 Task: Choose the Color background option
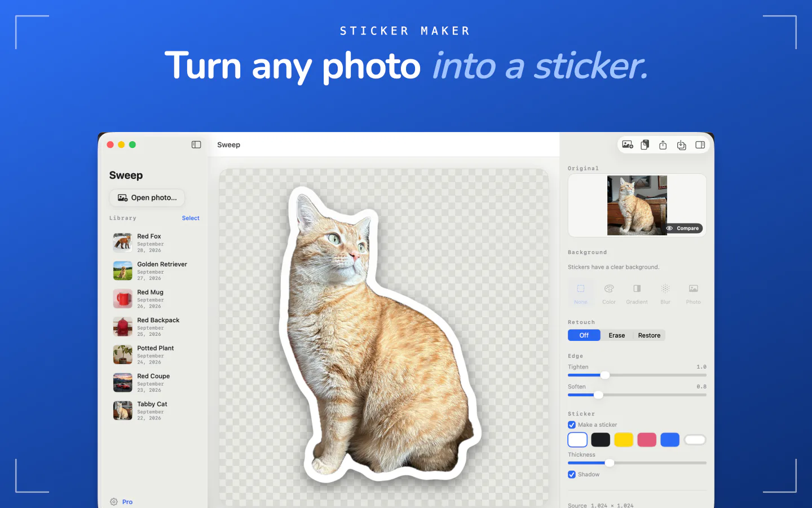coord(609,294)
